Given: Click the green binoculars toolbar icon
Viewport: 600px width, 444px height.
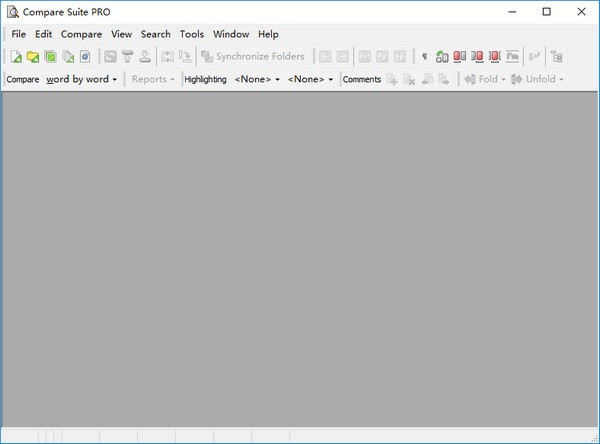Looking at the screenshot, I should point(442,57).
